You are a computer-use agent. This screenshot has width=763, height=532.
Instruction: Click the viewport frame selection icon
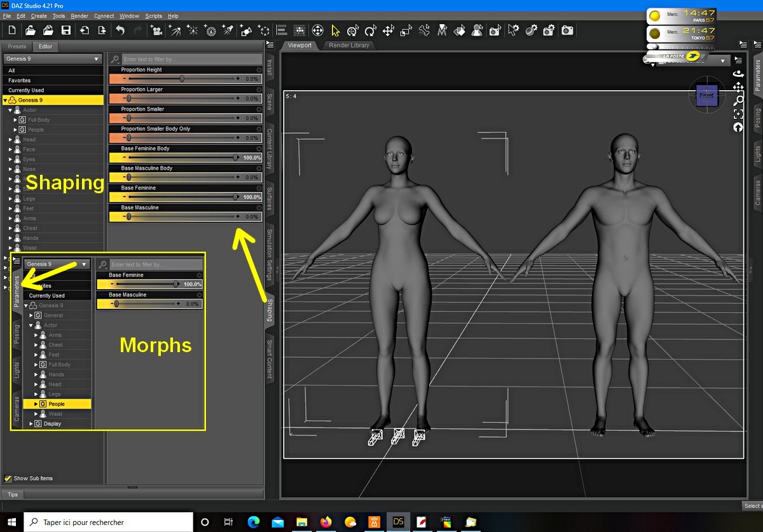click(738, 114)
